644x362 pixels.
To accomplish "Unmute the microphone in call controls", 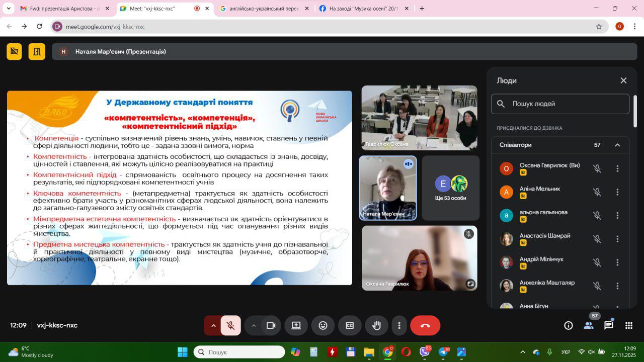I will pos(230,325).
